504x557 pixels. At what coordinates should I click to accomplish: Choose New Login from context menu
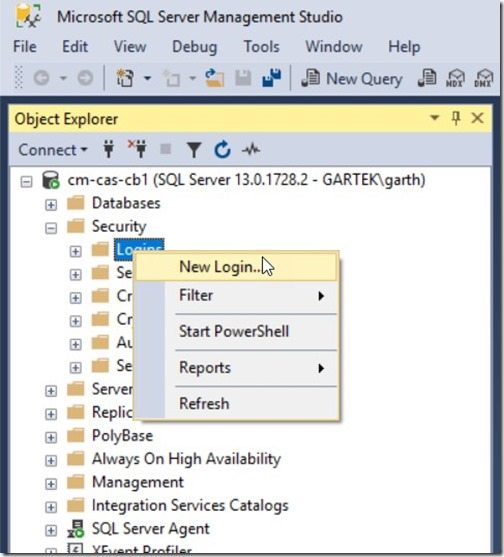[236, 267]
